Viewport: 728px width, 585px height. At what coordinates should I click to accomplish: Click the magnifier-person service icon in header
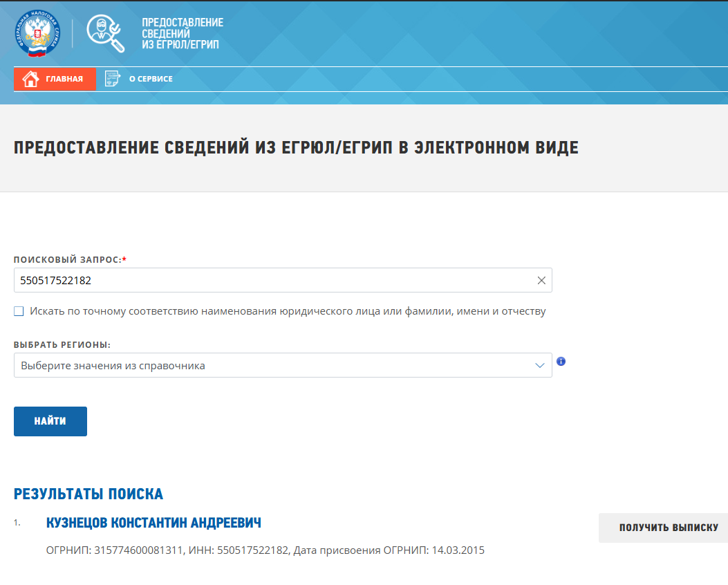pos(106,33)
